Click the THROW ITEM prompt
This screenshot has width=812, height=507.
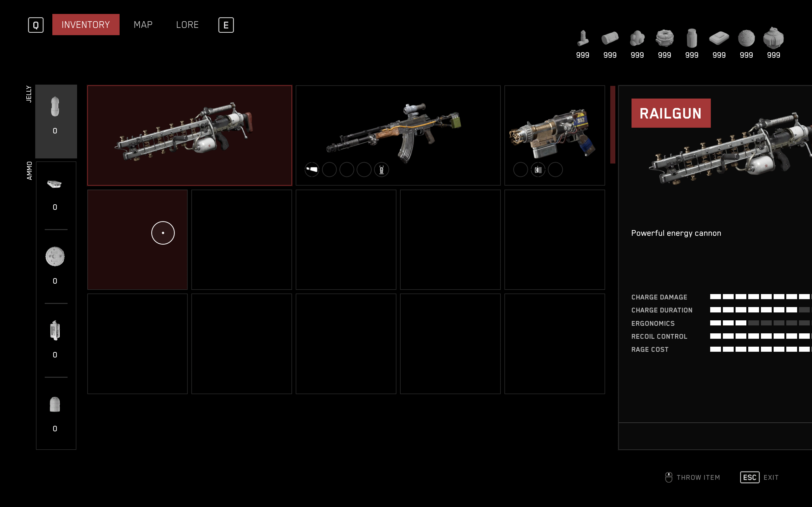692,477
